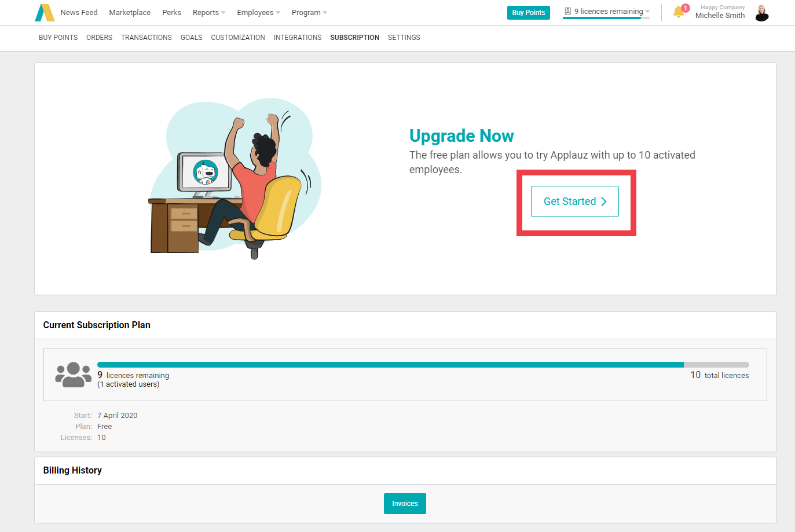
Task: Click the licences mini progress bar in header
Action: point(606,18)
